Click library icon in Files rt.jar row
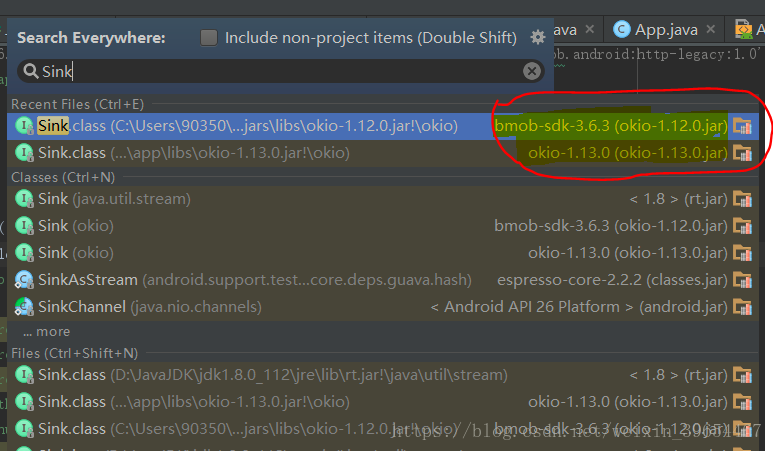 (x=742, y=375)
